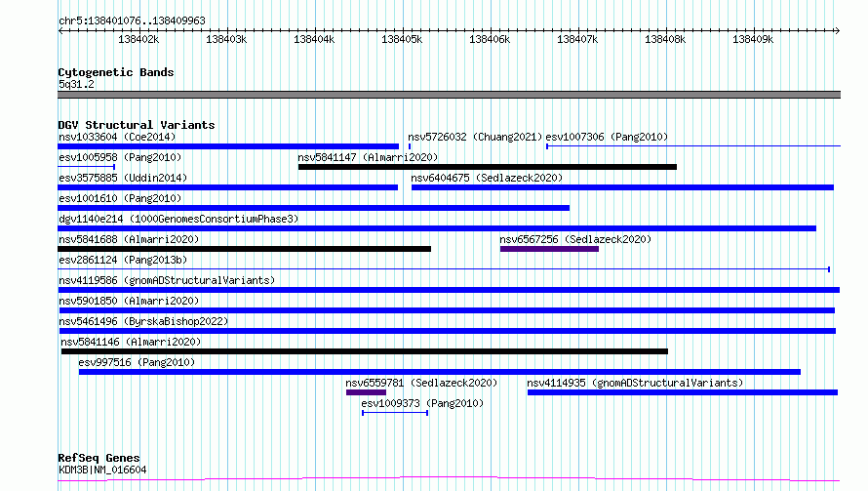Click the chr5:138401076..138409963 coordinates text
This screenshot has height=491, width=868.
click(132, 20)
